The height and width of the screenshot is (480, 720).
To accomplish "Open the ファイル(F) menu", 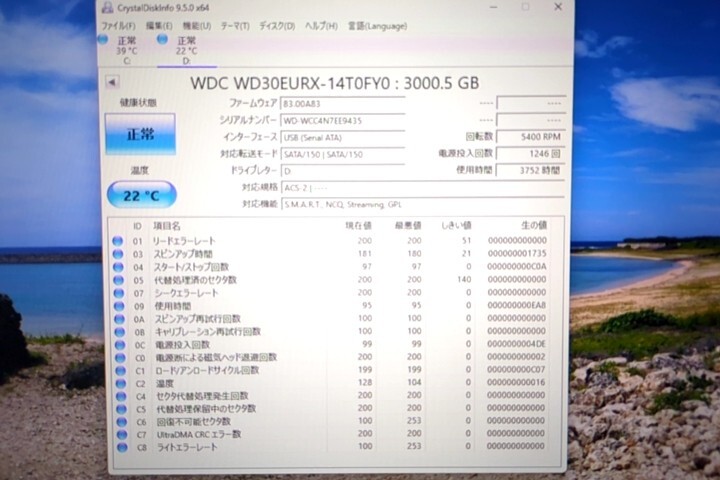I will tap(118, 26).
